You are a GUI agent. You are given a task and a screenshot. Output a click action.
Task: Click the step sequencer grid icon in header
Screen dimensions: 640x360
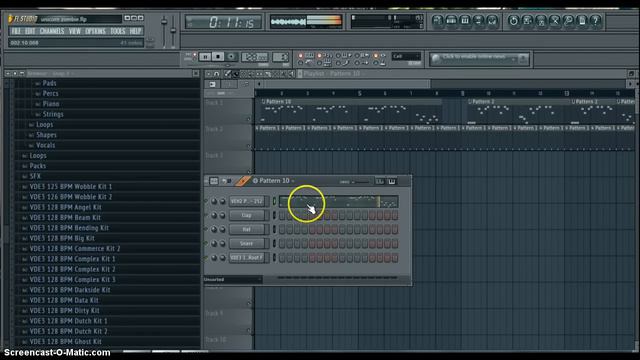[214, 181]
